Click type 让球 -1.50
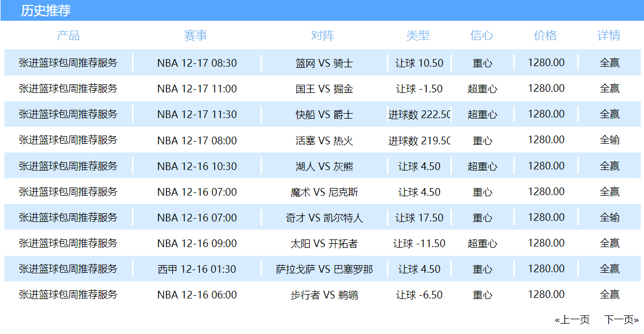 click(419, 89)
